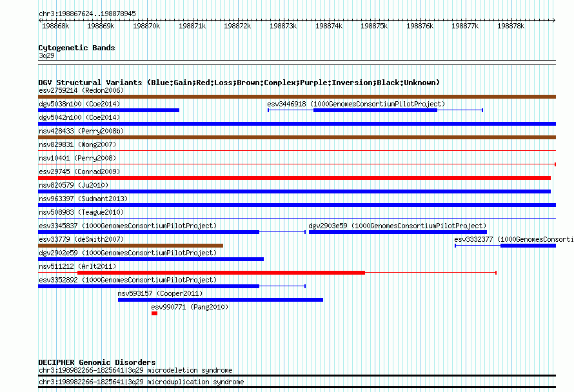Select the blue dgv5038n100 gain bar
This screenshot has height=392, width=574.
(109, 110)
